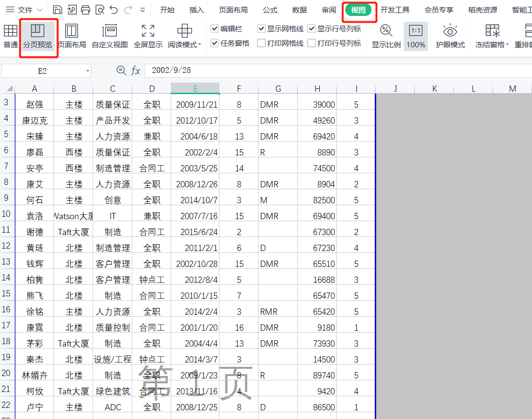Click the fx insert function icon
This screenshot has height=419, width=532.
pos(136,70)
